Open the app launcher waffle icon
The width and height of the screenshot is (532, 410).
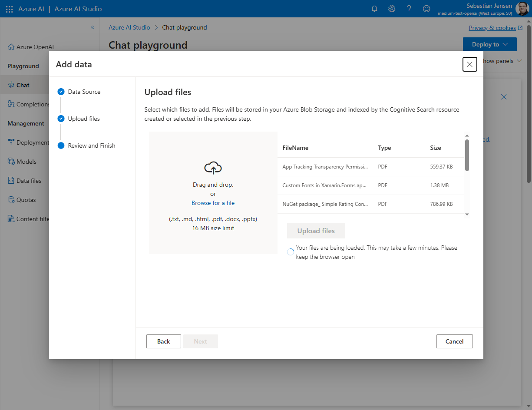(x=9, y=9)
